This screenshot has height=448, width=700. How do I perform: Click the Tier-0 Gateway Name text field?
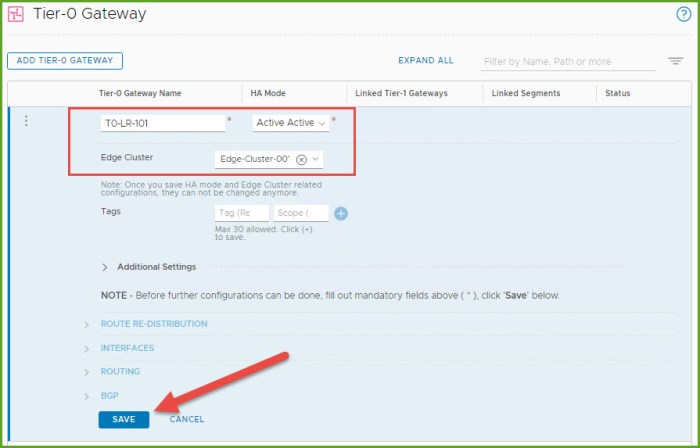click(x=163, y=123)
